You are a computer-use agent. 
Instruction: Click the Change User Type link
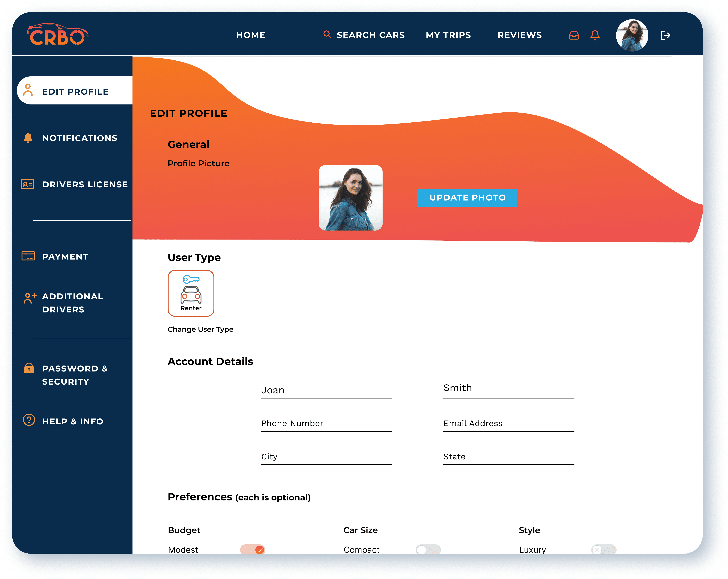pos(200,329)
